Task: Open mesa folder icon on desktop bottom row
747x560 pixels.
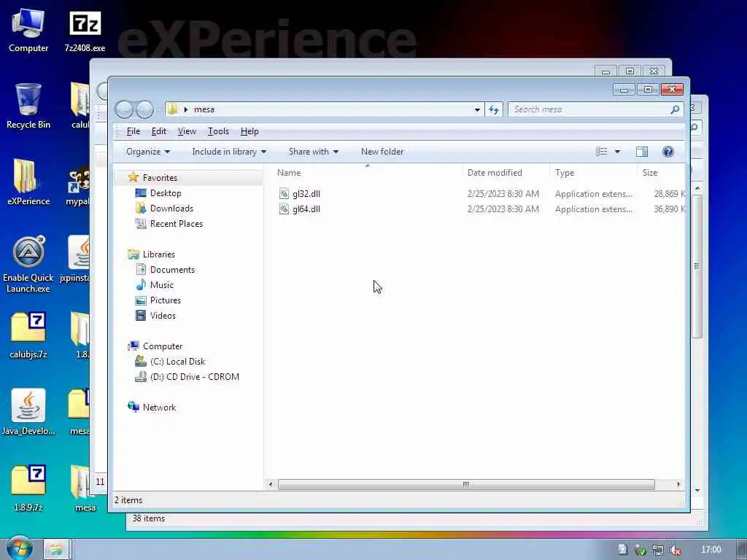Action: (x=85, y=488)
